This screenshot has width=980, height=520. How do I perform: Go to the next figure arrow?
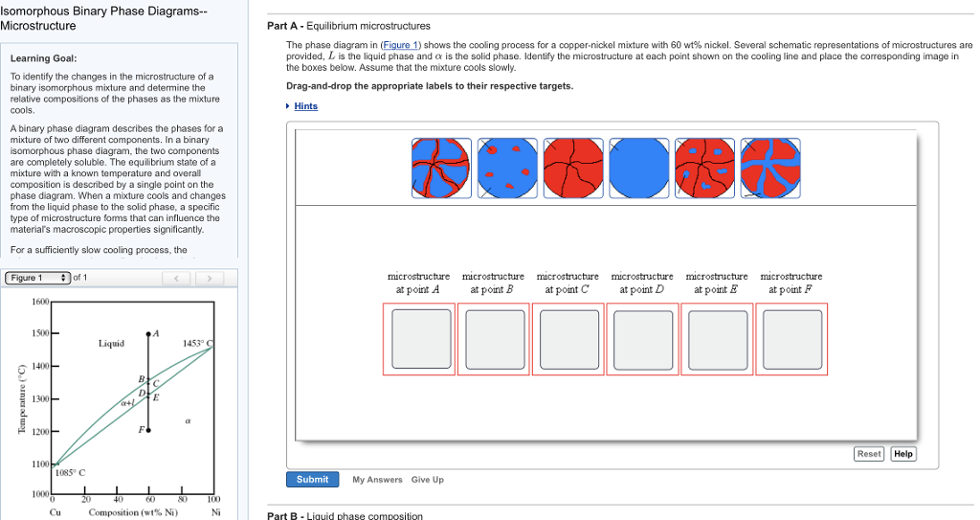point(209,279)
